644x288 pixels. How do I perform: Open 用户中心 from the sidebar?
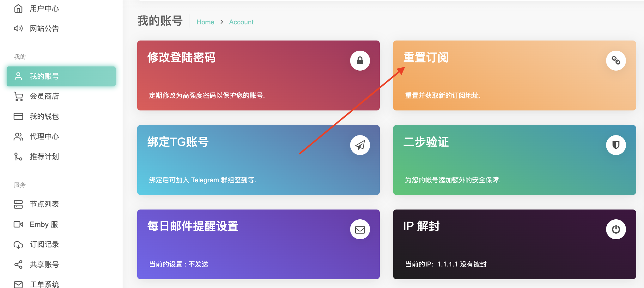pyautogui.click(x=44, y=9)
